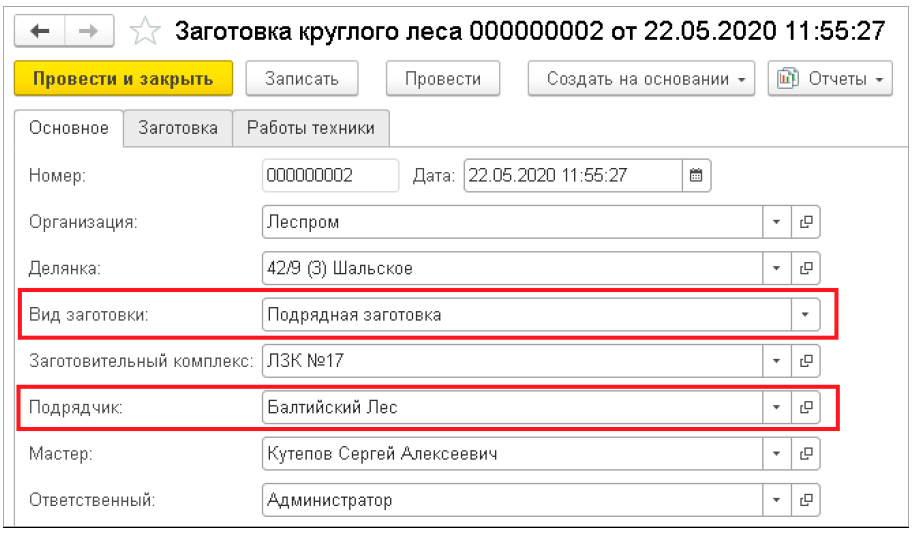The width and height of the screenshot is (913, 533).
Task: Expand the Организация dropdown arrow
Action: tap(776, 222)
